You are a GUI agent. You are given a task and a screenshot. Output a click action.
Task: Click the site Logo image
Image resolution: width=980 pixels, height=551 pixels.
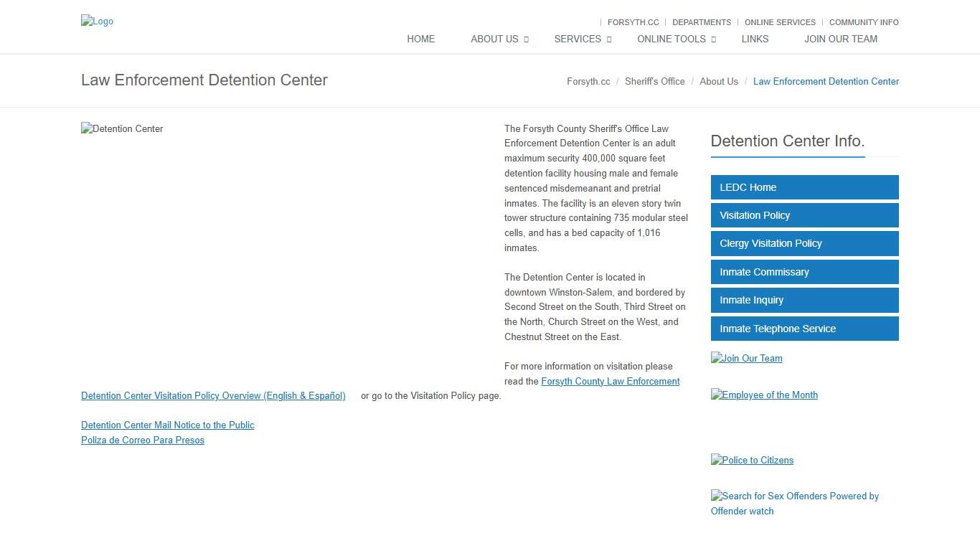point(97,21)
